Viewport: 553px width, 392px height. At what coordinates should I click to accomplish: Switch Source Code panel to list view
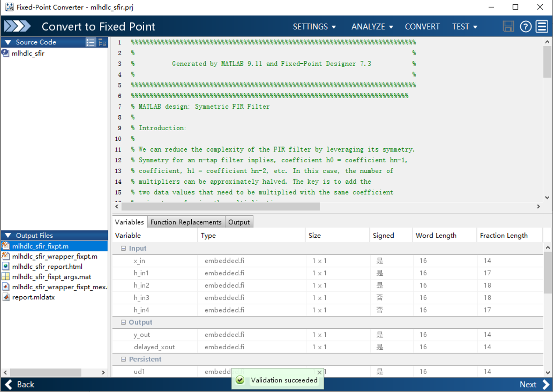click(91, 42)
